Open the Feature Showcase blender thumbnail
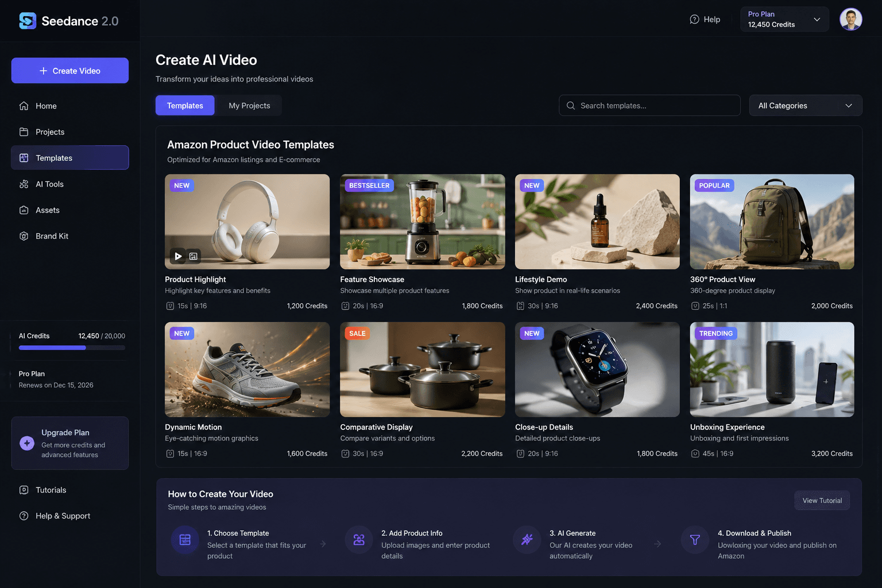Viewport: 882px width, 588px height. [x=422, y=222]
